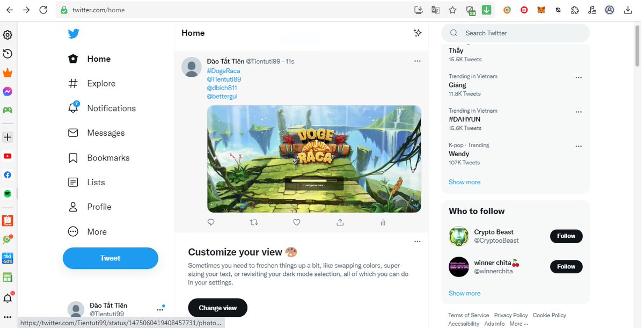Image resolution: width=644 pixels, height=328 pixels.
Task: Open the three-dot menu on the DogeRaca tweet
Action: (418, 61)
